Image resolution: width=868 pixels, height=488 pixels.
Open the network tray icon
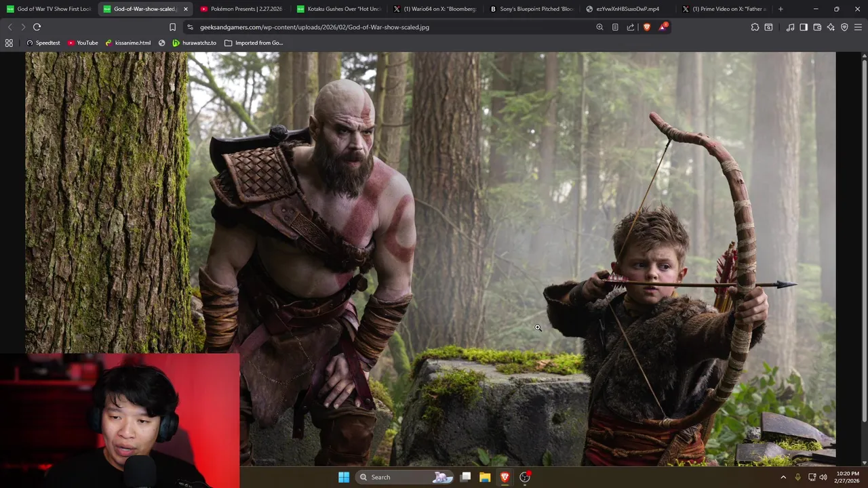812,477
